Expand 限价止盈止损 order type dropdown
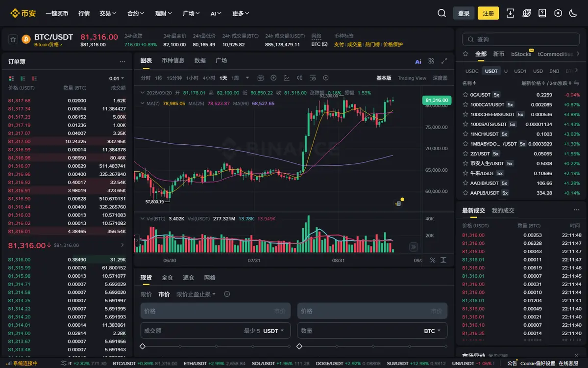The width and height of the screenshot is (588, 368). click(x=196, y=294)
